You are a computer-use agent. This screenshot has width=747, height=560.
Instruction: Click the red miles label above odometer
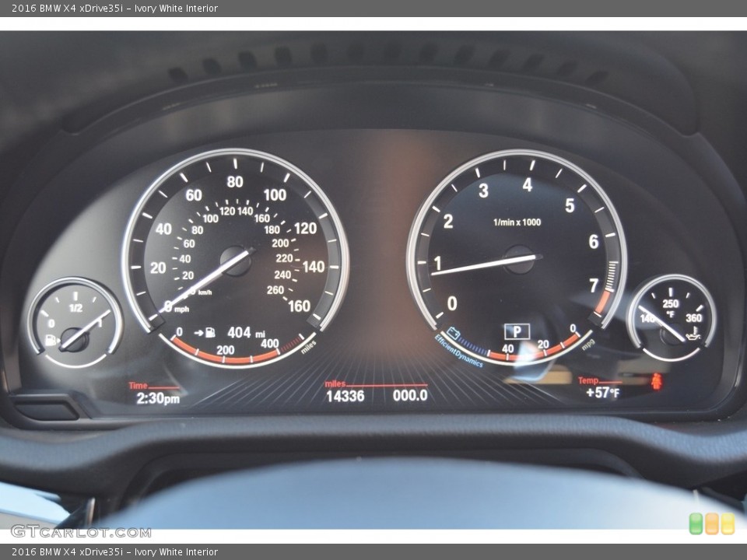[x=335, y=383]
